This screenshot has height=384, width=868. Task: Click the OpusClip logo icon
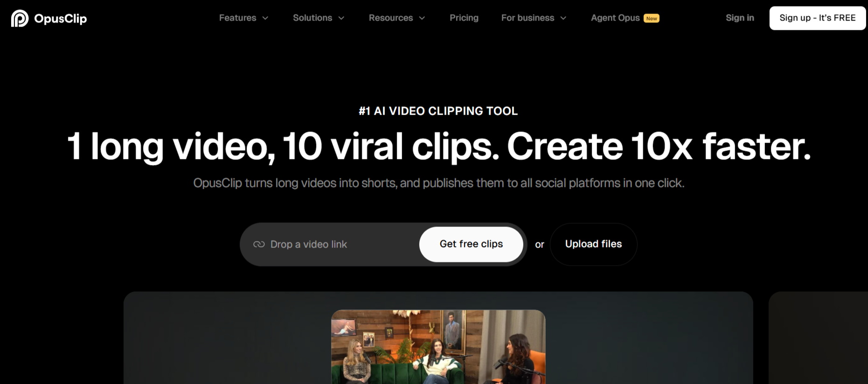click(20, 18)
